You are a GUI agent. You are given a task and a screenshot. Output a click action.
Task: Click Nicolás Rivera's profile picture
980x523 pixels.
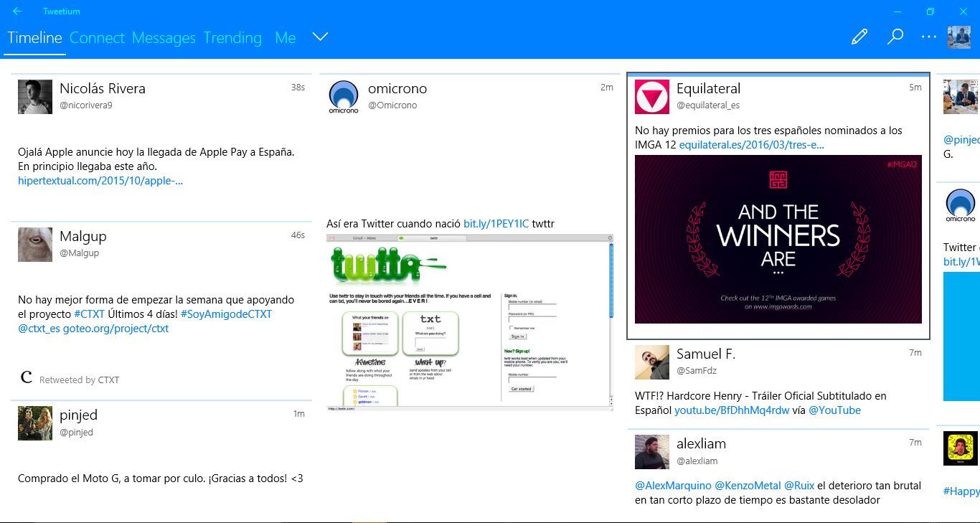34,96
